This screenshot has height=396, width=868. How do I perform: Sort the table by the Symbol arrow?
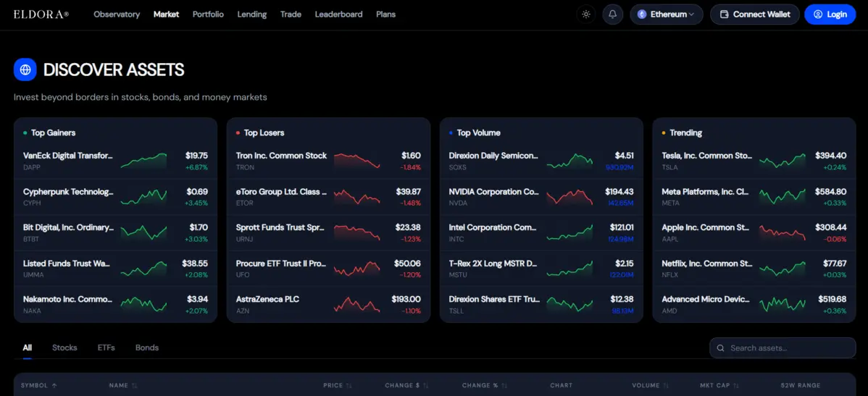coord(54,385)
